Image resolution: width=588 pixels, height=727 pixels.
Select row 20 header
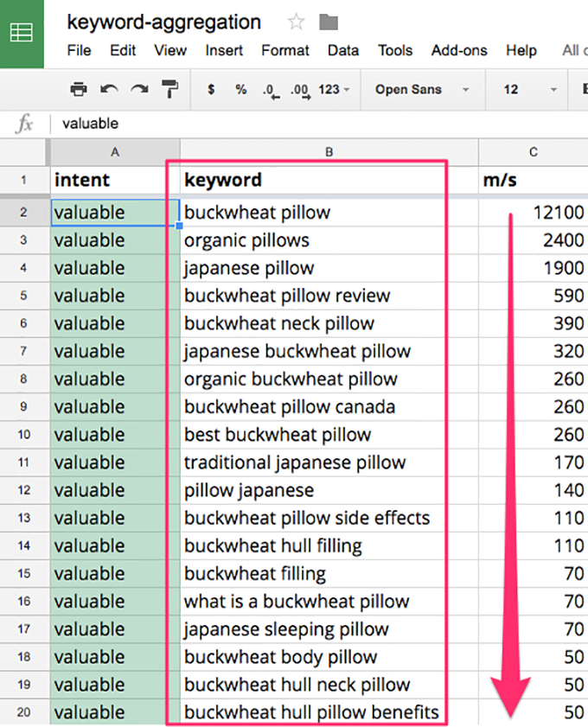(24, 712)
